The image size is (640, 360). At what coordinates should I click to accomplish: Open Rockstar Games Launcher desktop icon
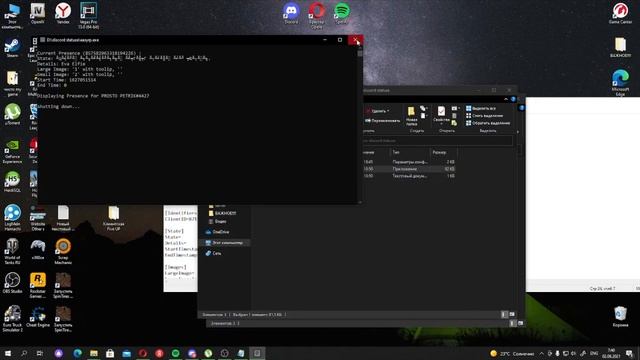(38, 285)
